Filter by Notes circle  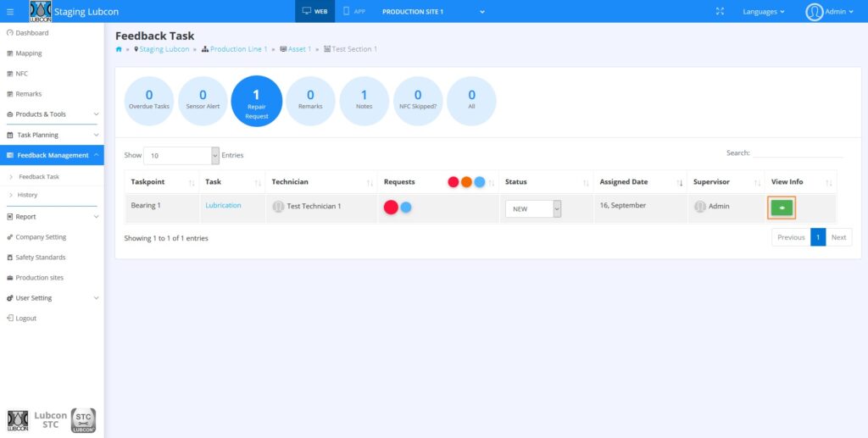click(x=364, y=101)
